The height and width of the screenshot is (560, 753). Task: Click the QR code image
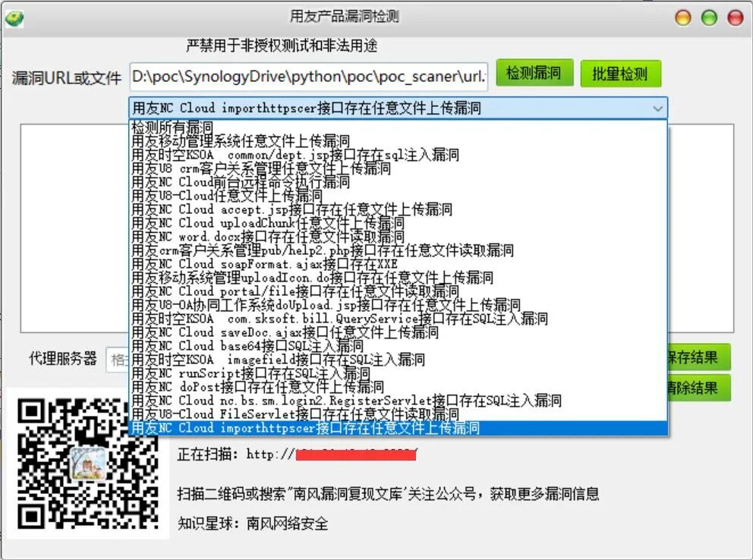[x=88, y=463]
